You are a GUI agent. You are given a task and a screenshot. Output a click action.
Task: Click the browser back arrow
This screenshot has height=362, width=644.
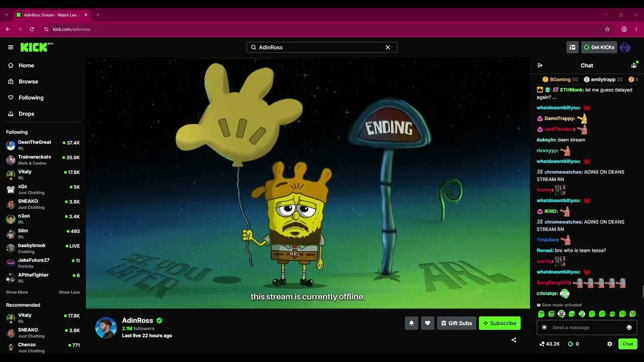click(x=8, y=29)
